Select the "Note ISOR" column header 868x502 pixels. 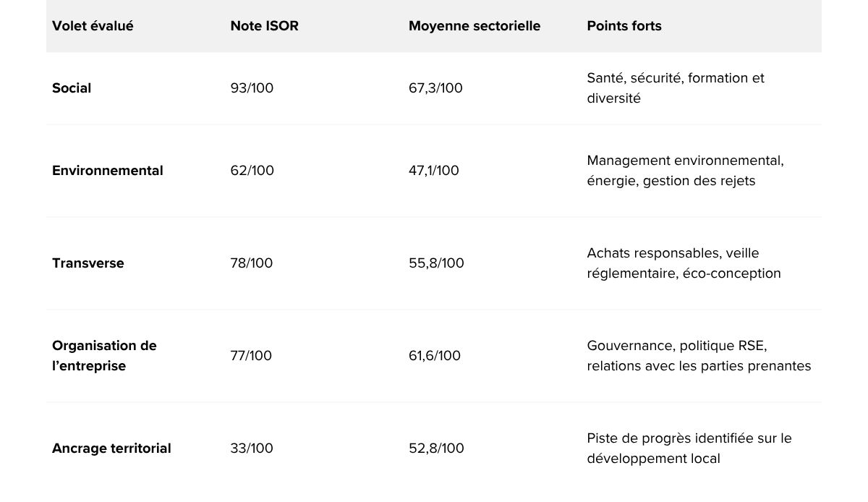point(264,26)
